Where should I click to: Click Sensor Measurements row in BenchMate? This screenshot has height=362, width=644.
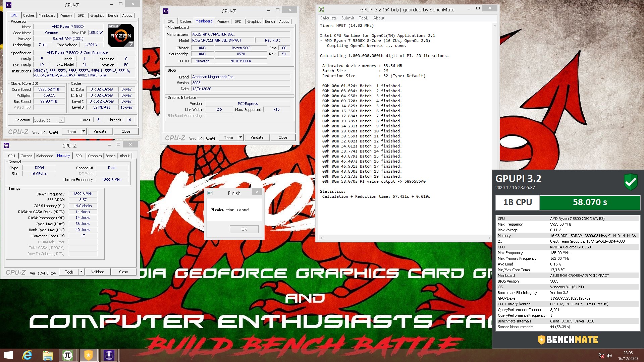[568, 327]
